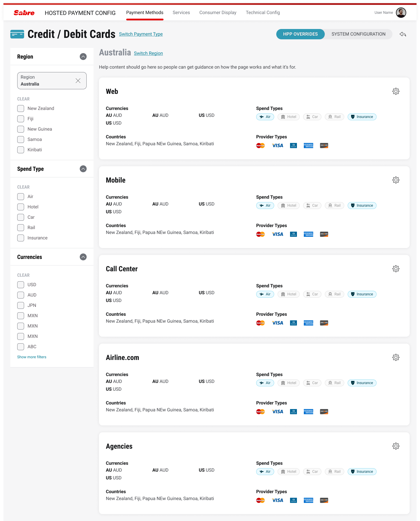Check the USD currency filter
The image size is (420, 521).
coord(21,285)
